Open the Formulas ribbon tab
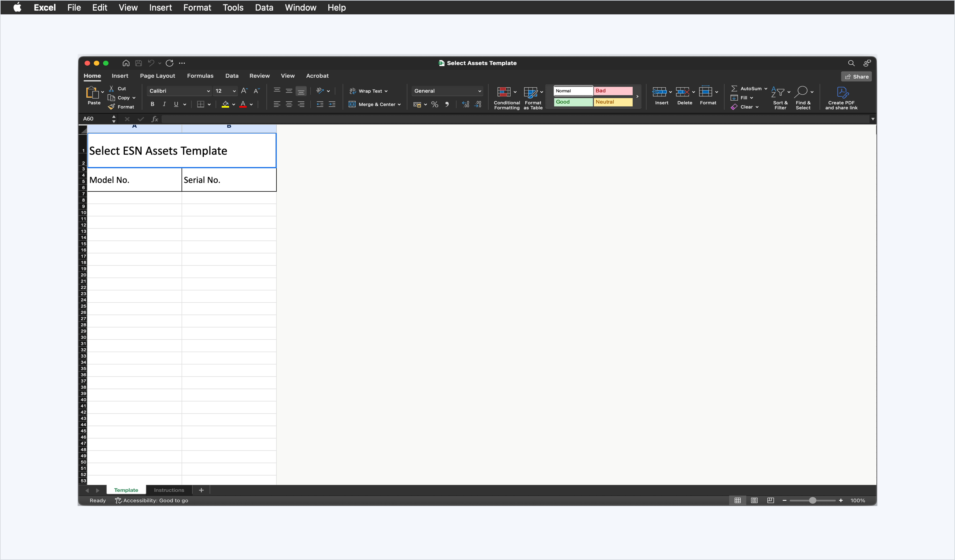 pos(200,76)
